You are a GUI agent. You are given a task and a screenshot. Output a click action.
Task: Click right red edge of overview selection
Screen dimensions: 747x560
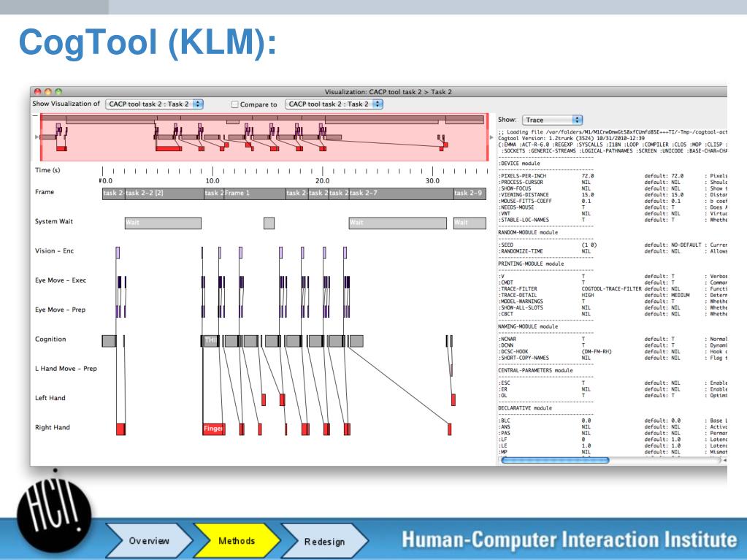487,137
